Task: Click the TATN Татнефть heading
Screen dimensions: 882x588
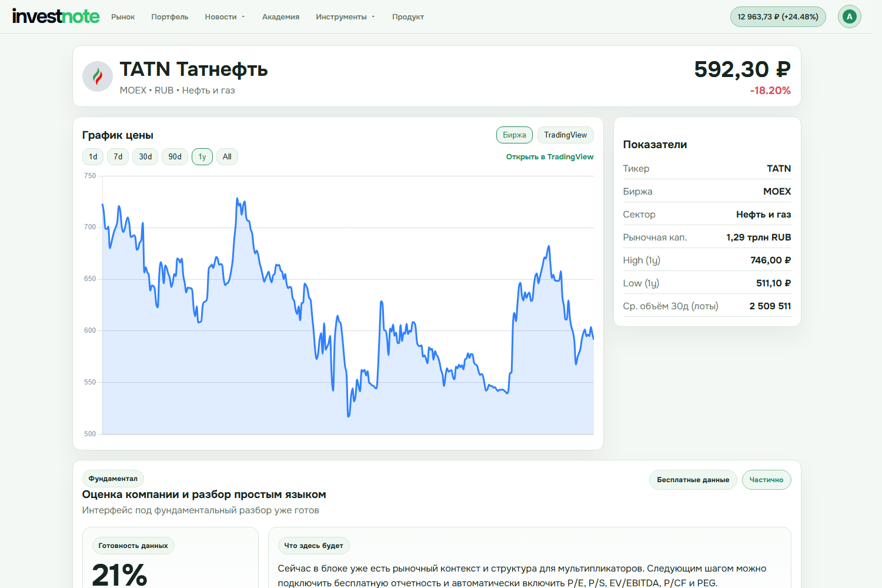Action: pyautogui.click(x=193, y=69)
